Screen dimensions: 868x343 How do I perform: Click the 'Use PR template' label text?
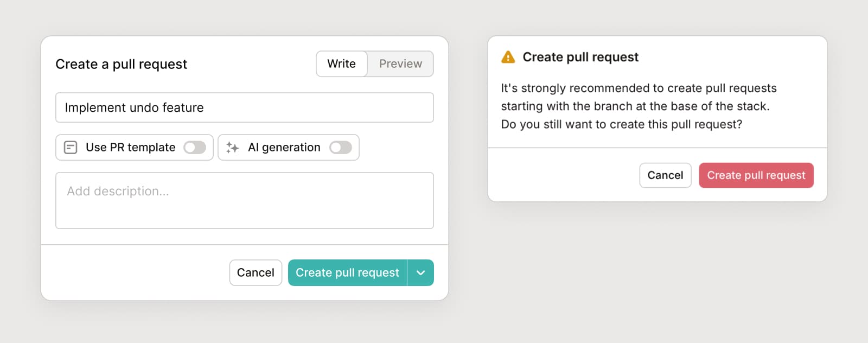[130, 148]
